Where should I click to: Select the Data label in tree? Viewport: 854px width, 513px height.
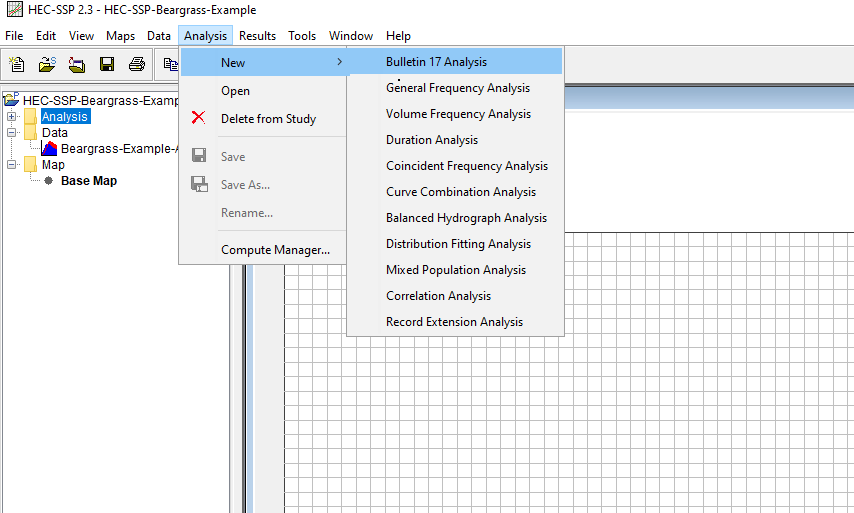click(54, 132)
